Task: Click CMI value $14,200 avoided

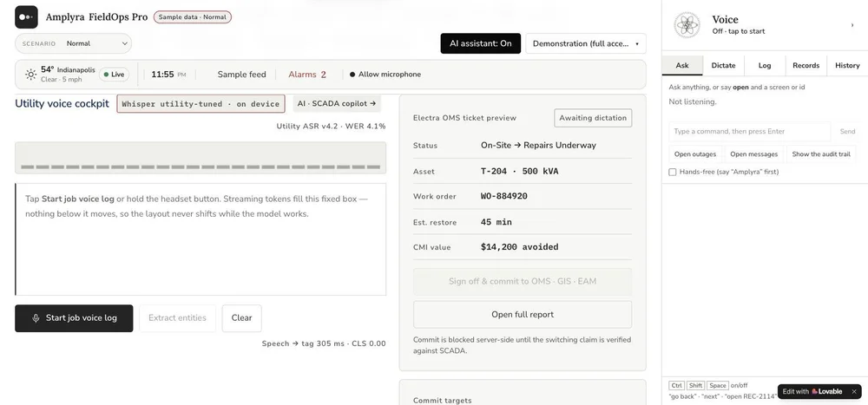Action: (519, 247)
